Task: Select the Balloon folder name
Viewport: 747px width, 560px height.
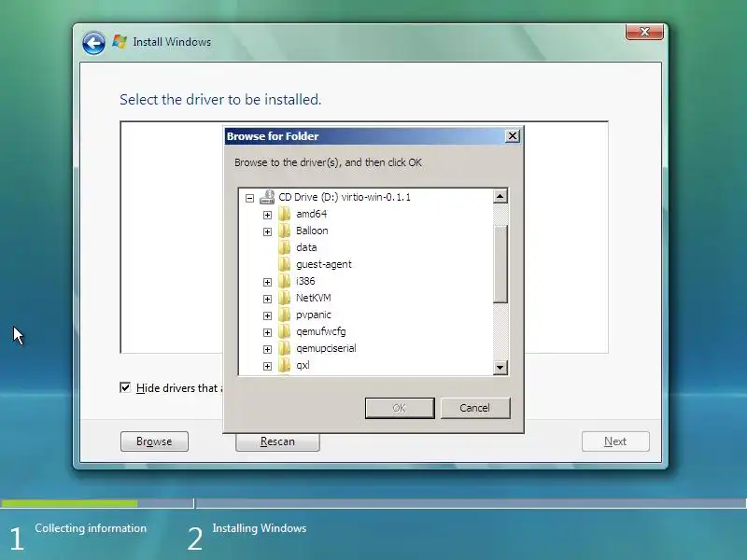Action: tap(312, 231)
